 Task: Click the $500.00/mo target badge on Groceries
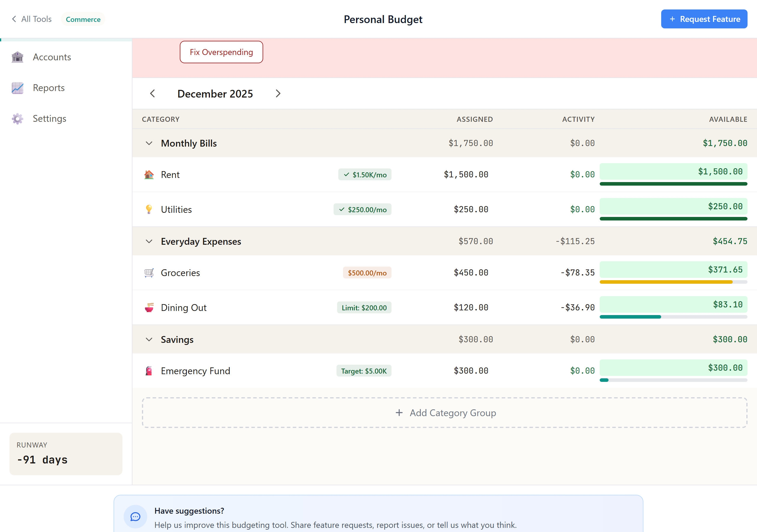367,273
